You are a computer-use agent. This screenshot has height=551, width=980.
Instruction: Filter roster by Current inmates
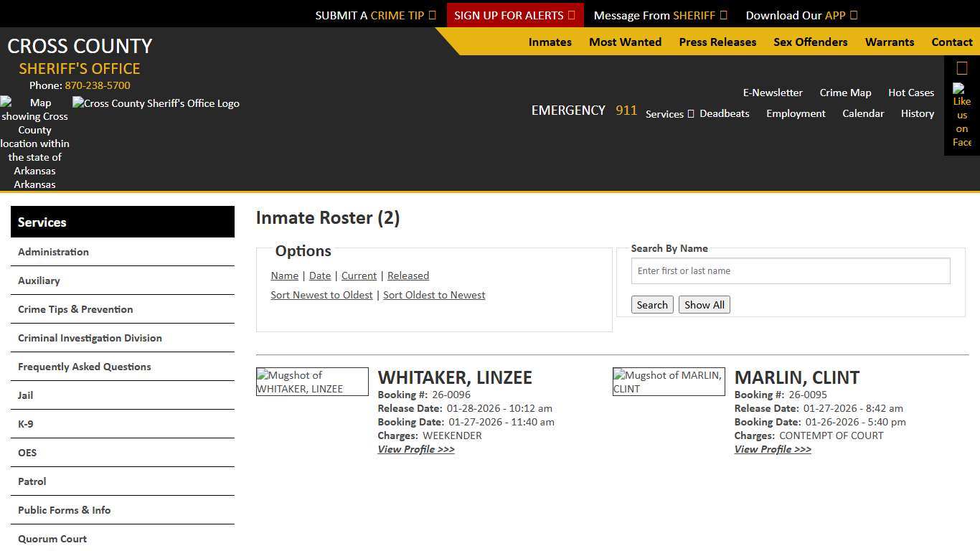coord(359,275)
